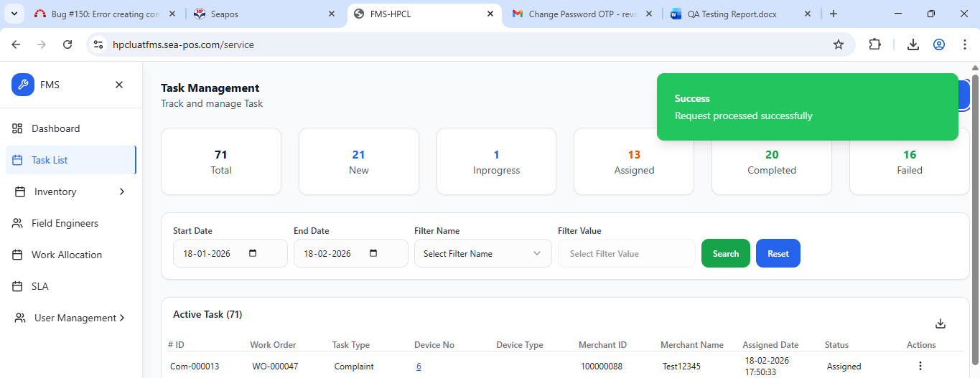
Task: Open device number 6 link
Action: coord(419,367)
